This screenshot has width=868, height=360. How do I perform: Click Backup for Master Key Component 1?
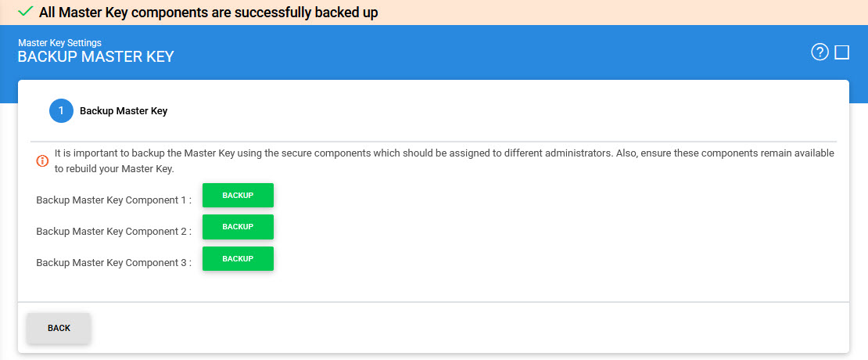pyautogui.click(x=238, y=195)
